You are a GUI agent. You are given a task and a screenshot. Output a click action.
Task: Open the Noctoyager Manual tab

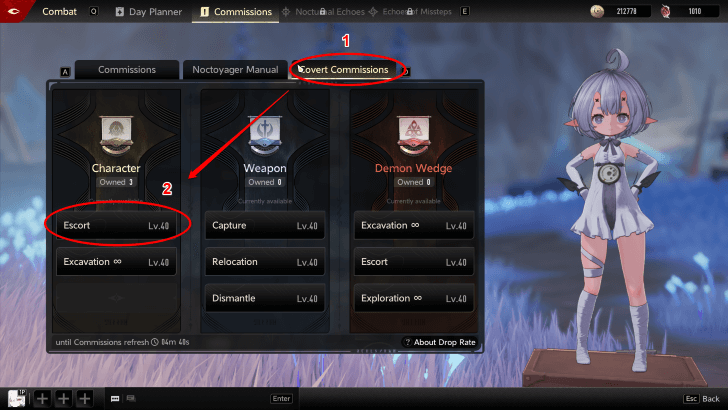click(x=235, y=70)
